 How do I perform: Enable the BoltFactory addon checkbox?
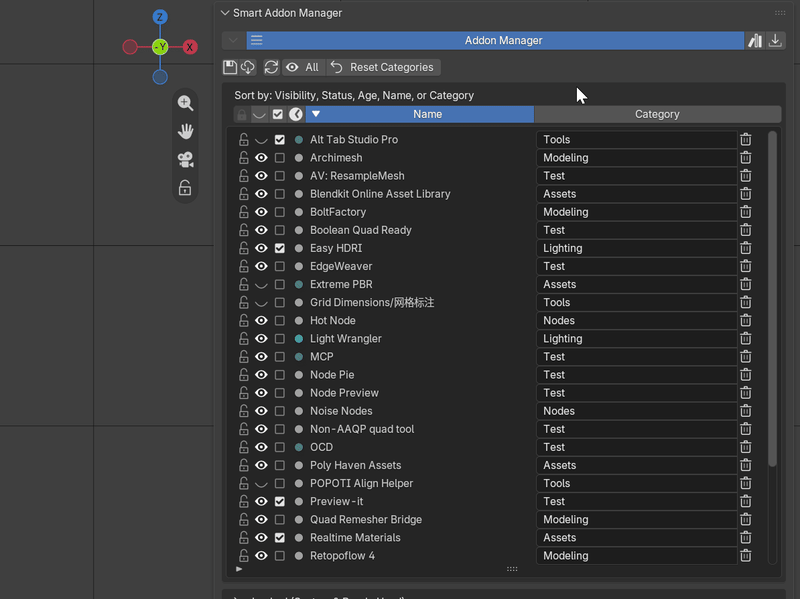point(280,212)
